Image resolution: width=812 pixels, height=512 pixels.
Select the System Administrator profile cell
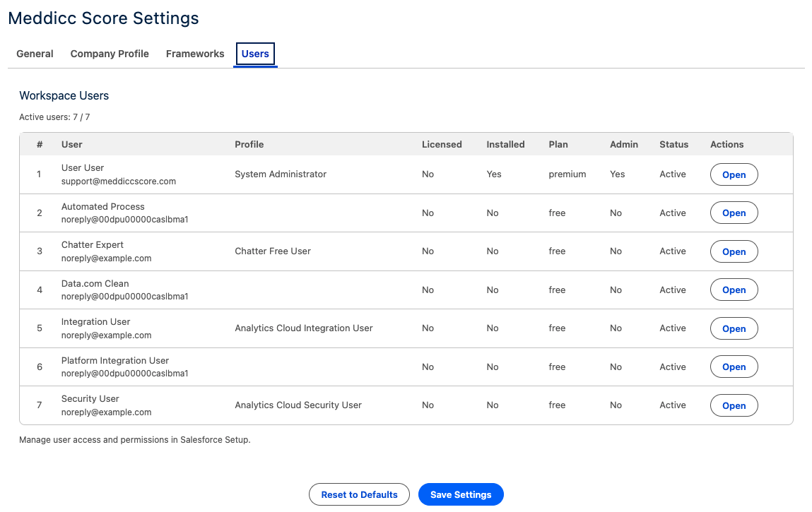280,174
